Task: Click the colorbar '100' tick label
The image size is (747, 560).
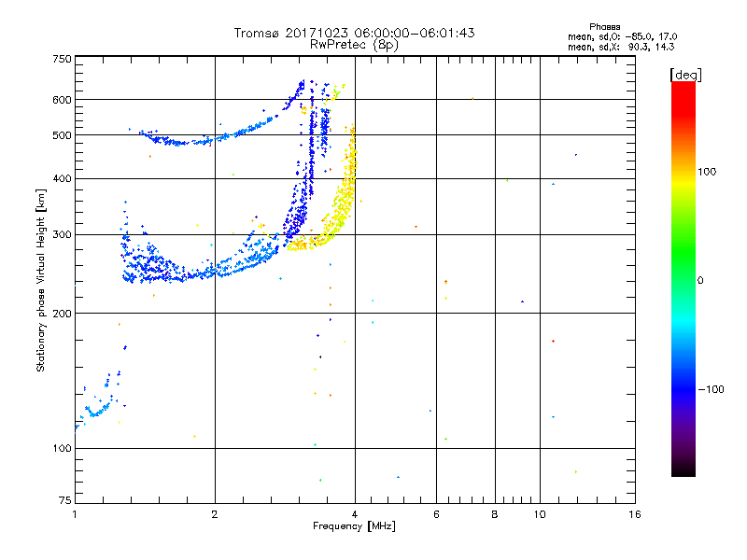Action: (x=707, y=172)
